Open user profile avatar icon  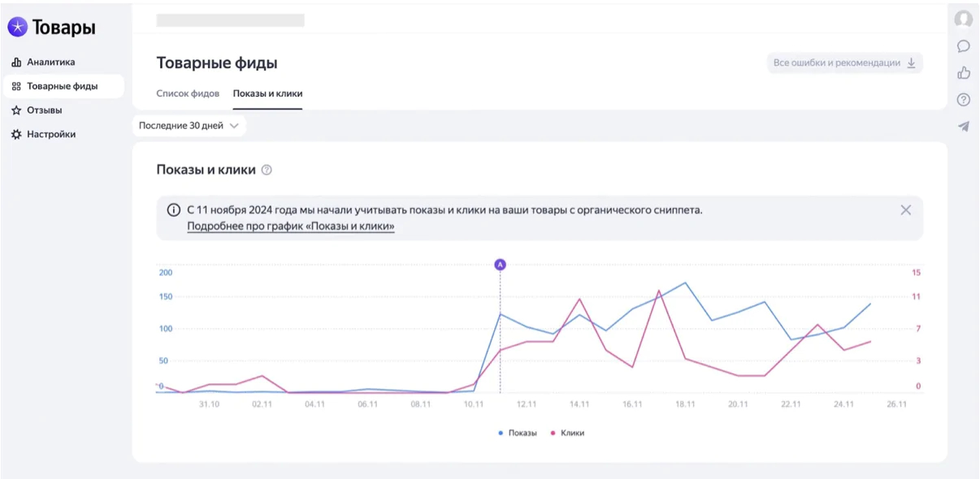[x=964, y=19]
